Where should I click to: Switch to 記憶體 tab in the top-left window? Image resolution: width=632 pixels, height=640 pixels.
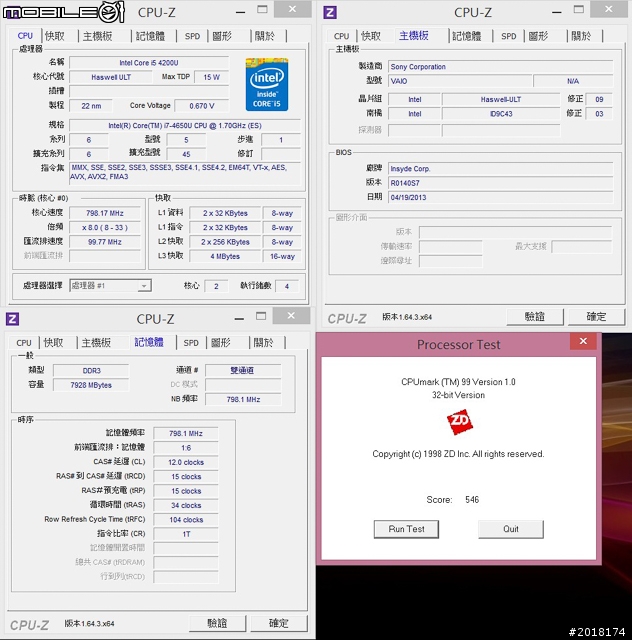pos(151,36)
